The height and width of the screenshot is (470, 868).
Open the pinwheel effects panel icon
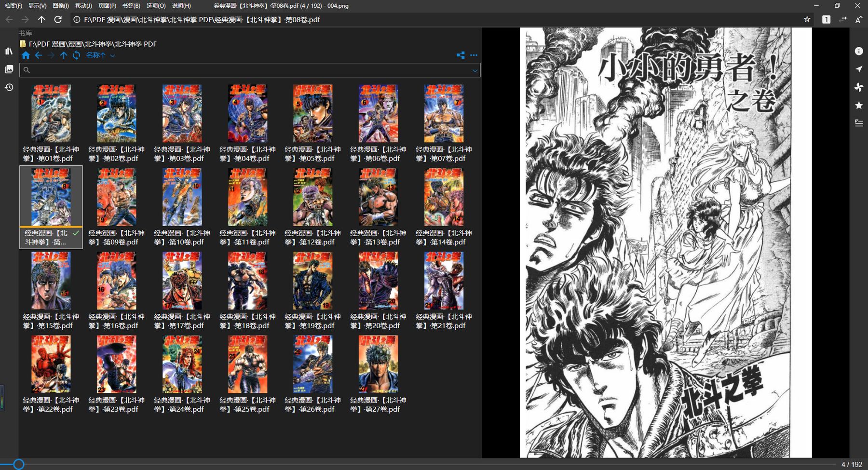point(859,87)
